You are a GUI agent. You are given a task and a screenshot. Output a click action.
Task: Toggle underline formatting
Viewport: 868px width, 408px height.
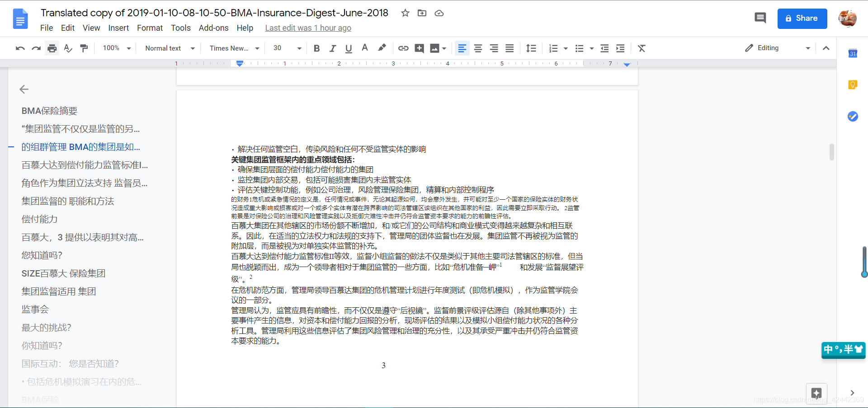[x=349, y=48]
